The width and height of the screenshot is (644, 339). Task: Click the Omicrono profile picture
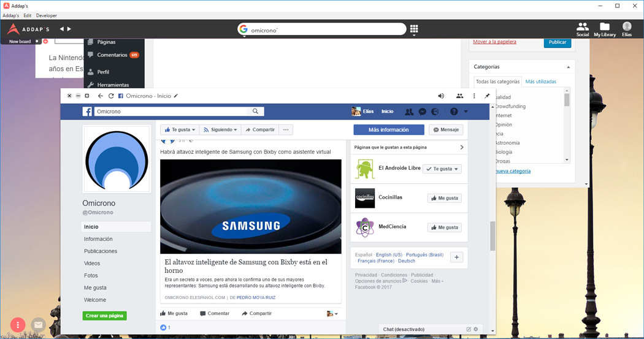click(x=117, y=159)
